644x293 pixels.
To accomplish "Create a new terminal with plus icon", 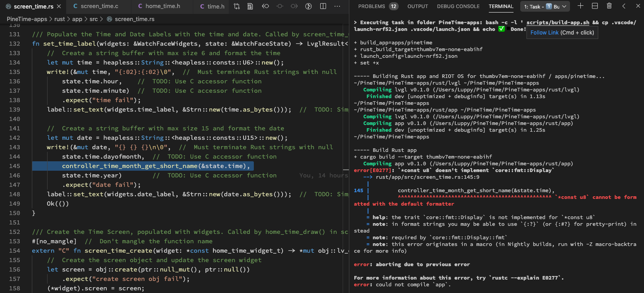I will point(580,6).
